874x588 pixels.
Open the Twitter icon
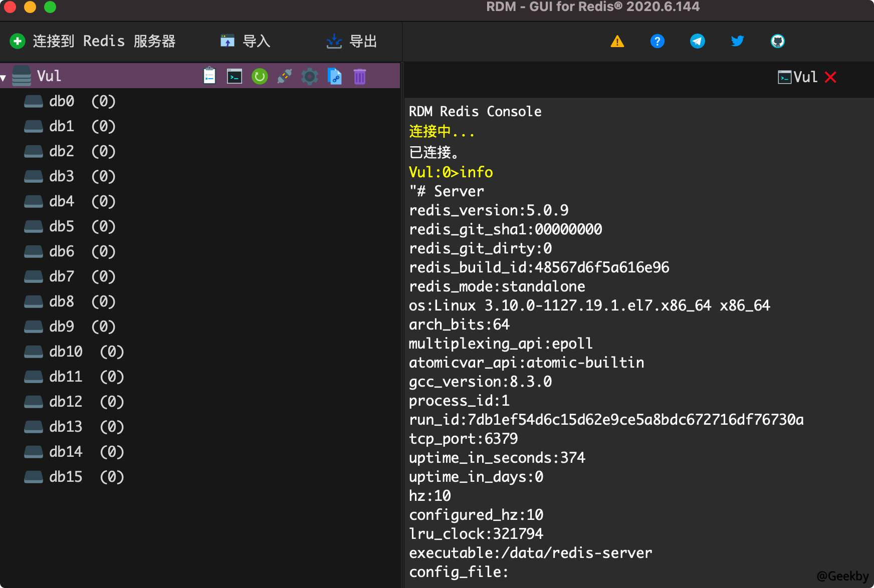coord(737,41)
